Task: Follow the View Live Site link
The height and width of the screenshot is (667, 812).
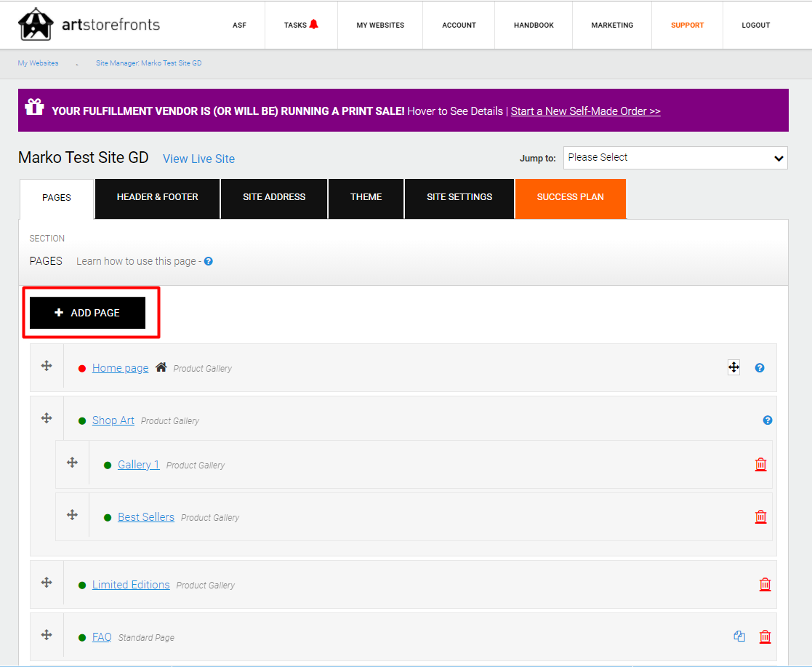Action: (198, 159)
